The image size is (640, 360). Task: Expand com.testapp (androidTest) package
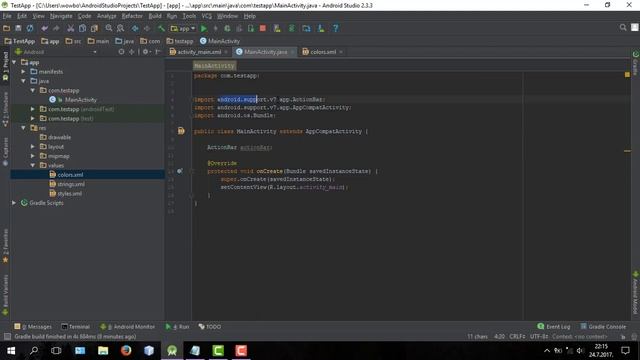tap(33, 109)
